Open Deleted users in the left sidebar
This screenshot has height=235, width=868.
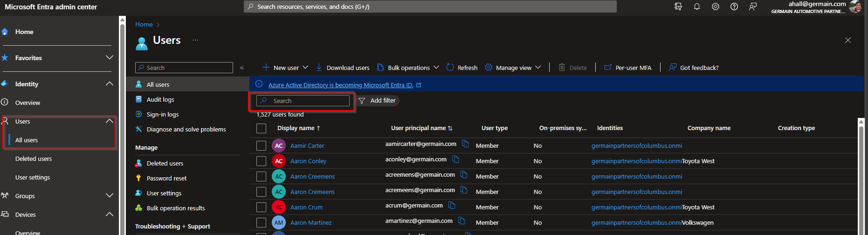point(34,159)
